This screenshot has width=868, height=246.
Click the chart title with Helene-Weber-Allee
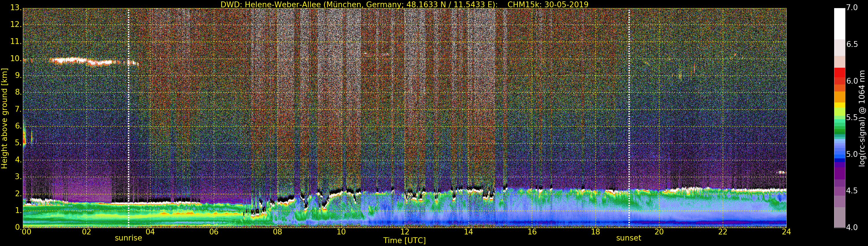tap(404, 4)
